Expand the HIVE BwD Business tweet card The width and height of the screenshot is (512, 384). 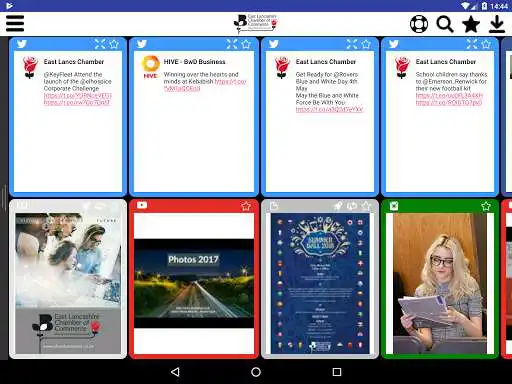point(232,44)
